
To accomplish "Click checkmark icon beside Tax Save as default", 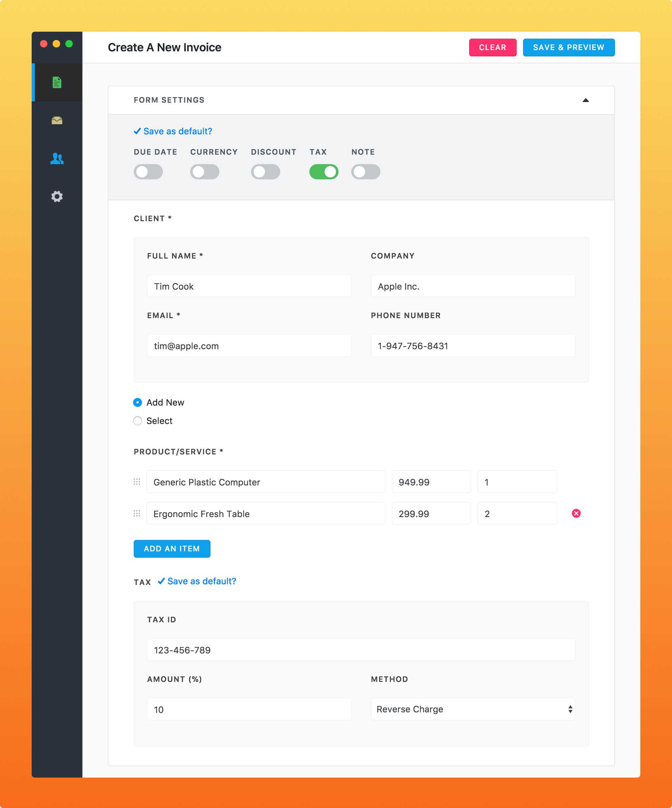I will point(162,581).
